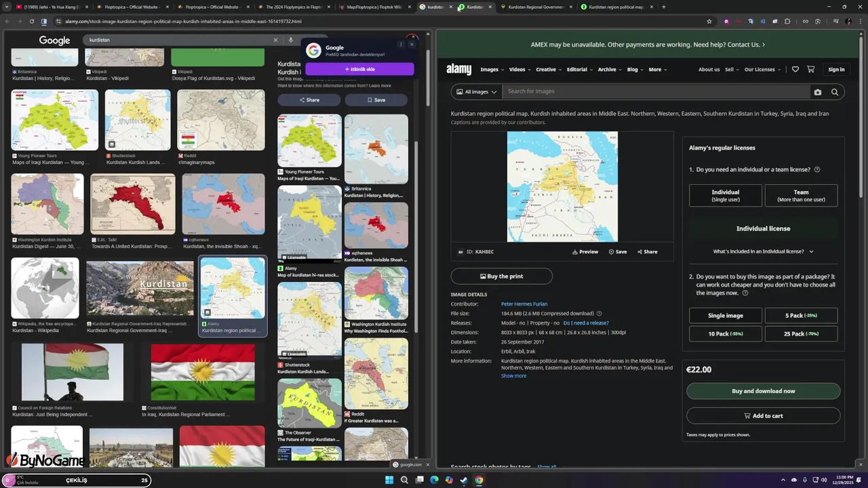Image resolution: width=868 pixels, height=488 pixels.
Task: Go back using browser back arrow
Action: coord(7,22)
